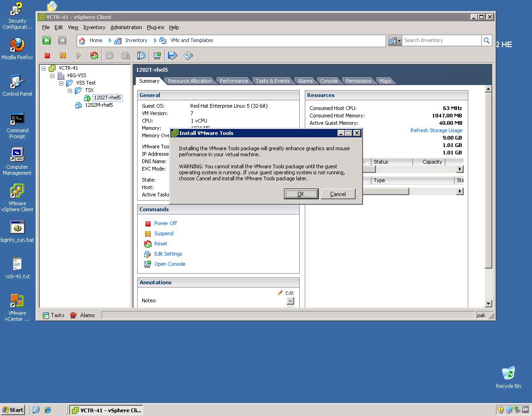The image size is (532, 416).
Task: Select the vctr-41.txt desktop file
Action: coord(17,268)
